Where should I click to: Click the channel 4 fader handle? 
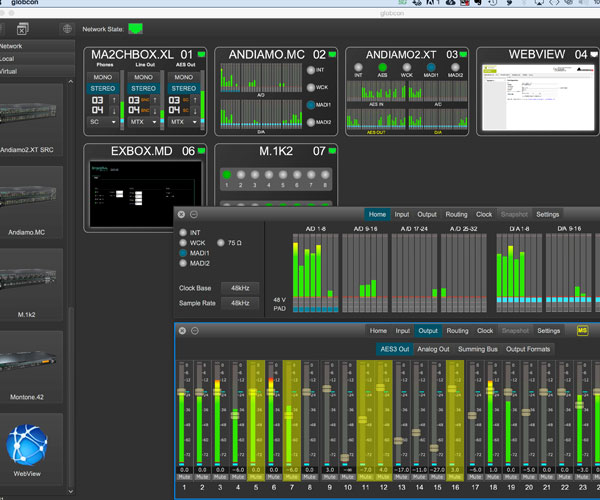pyautogui.click(x=235, y=415)
